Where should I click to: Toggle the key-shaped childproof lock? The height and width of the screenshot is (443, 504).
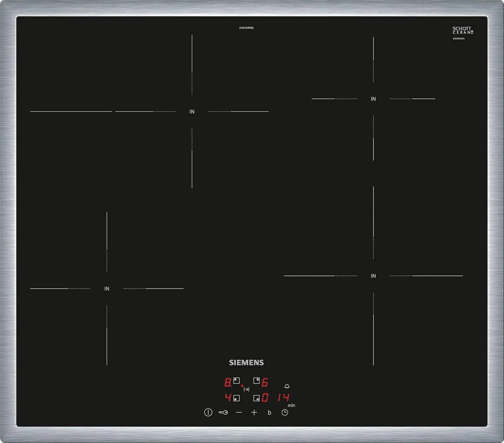[223, 412]
